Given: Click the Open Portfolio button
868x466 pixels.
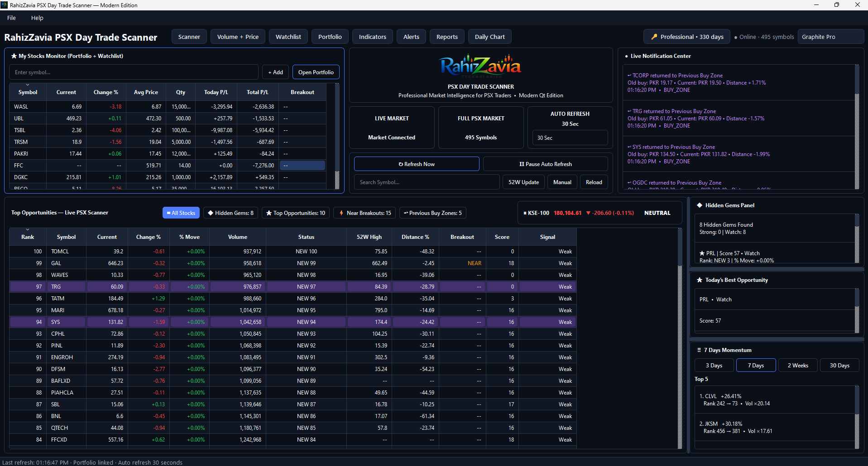Looking at the screenshot, I should (316, 72).
